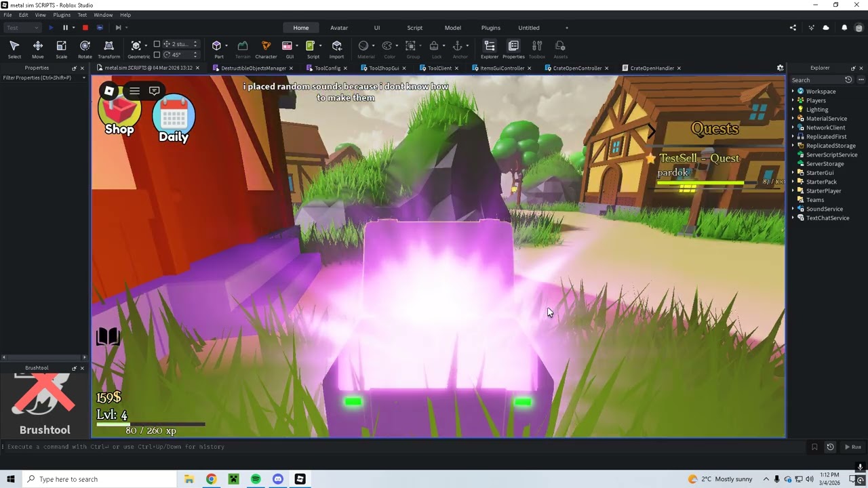Expand the StarterPlayer node
868x488 pixels.
793,191
